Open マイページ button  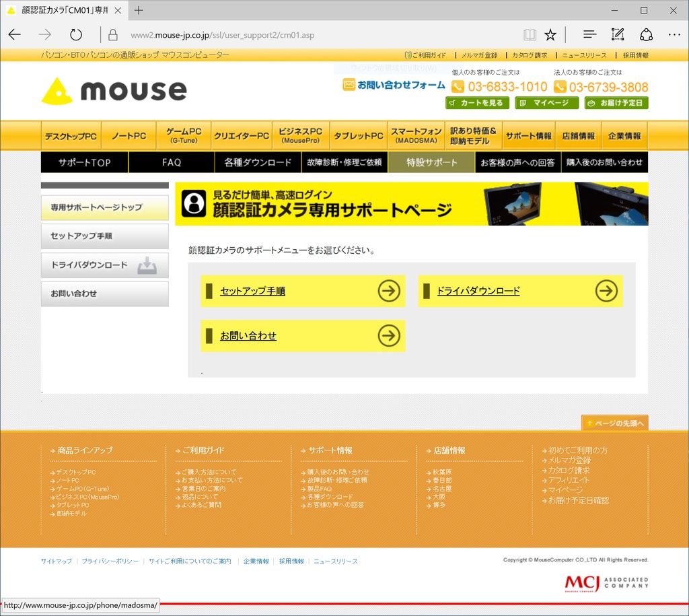pos(546,103)
